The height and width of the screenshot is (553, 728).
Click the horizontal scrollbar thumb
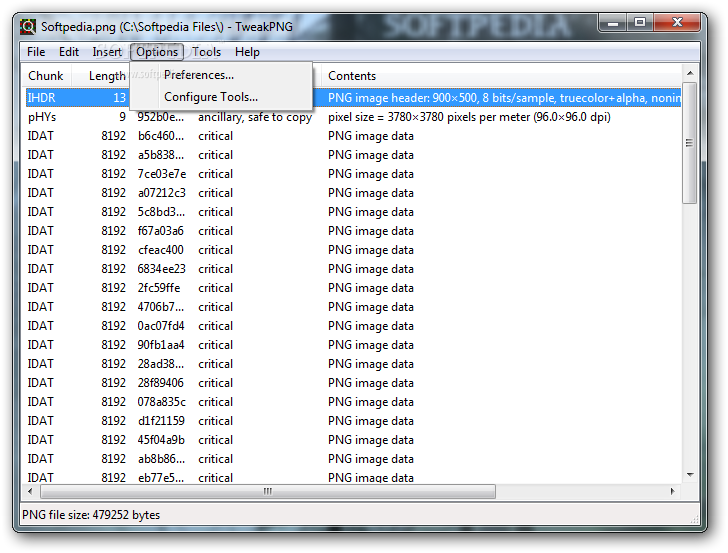coord(268,491)
